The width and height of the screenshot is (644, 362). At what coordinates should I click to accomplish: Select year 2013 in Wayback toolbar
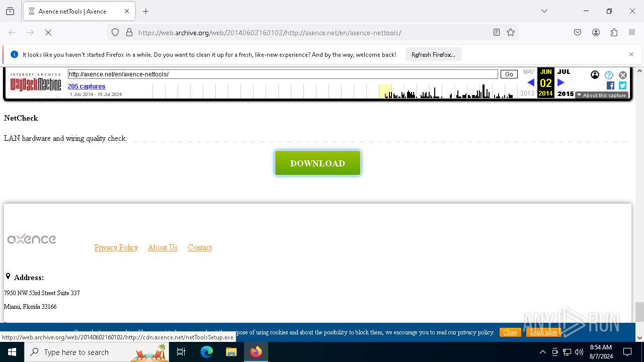(x=527, y=94)
